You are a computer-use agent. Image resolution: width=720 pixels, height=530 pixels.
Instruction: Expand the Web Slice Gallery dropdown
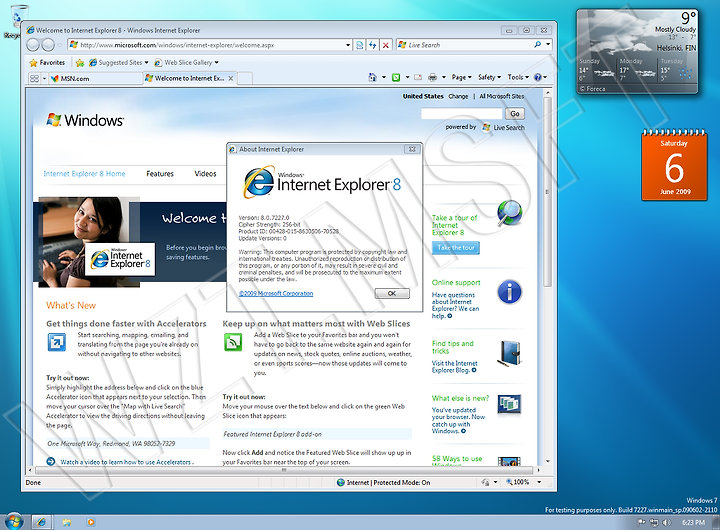click(x=216, y=62)
